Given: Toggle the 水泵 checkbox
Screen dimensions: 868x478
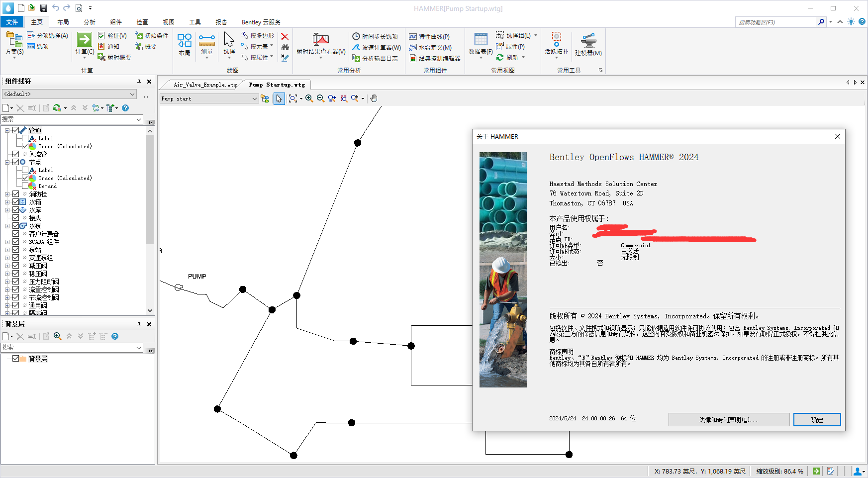Looking at the screenshot, I should click(x=16, y=226).
